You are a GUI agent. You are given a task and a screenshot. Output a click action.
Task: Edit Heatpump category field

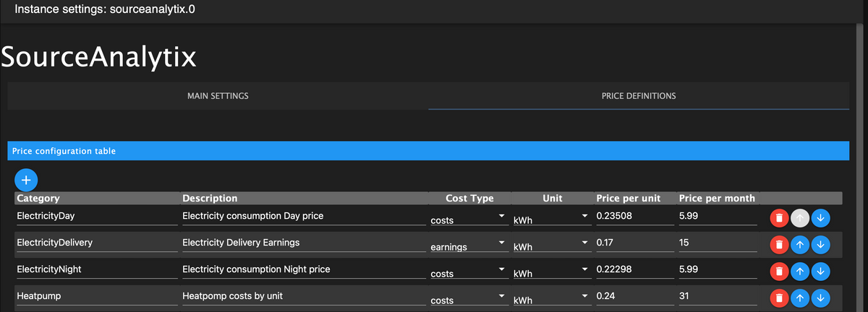97,296
